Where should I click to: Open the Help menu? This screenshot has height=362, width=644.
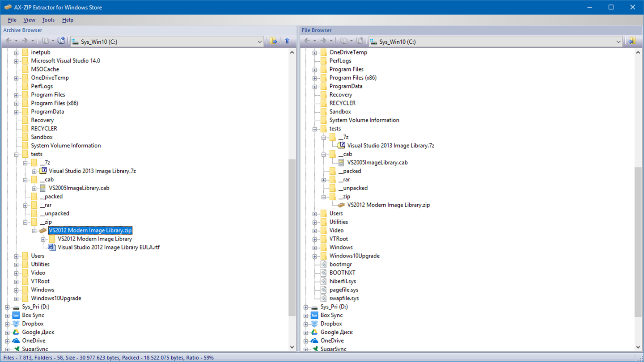coord(68,20)
